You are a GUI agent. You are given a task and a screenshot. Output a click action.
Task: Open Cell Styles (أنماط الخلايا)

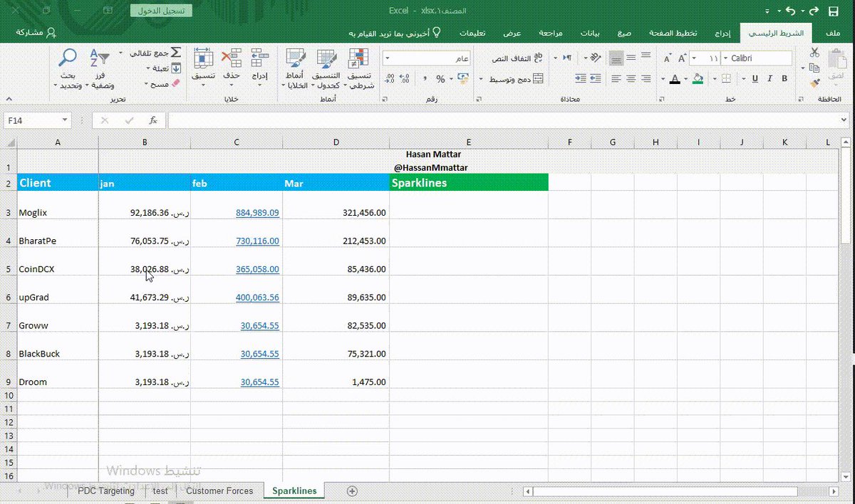point(295,69)
